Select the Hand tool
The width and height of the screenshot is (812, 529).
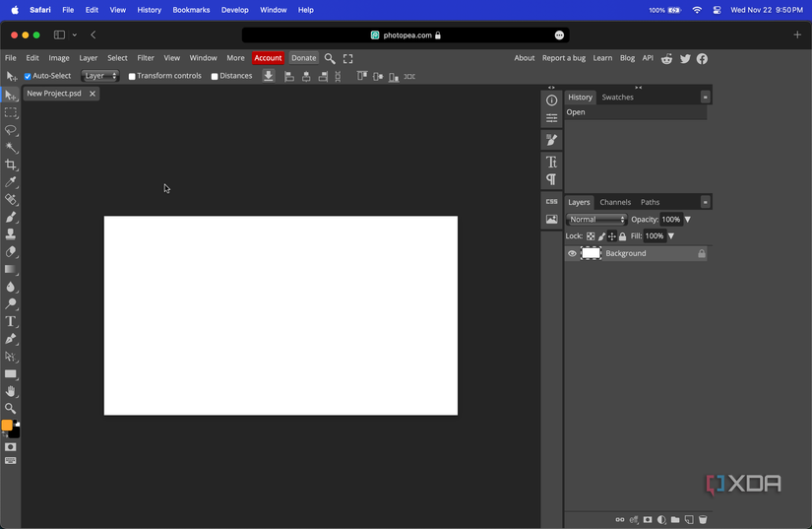11,391
